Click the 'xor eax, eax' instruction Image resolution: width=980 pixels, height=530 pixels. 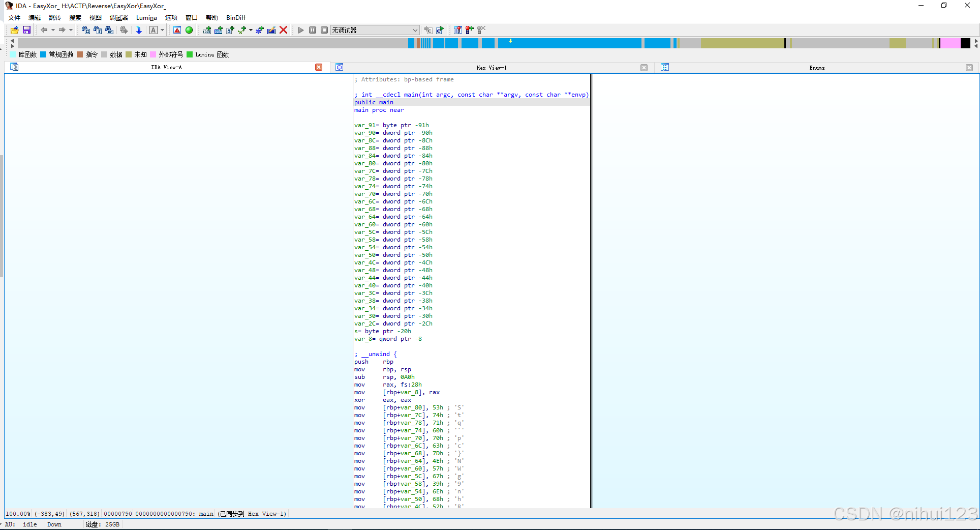[383, 400]
